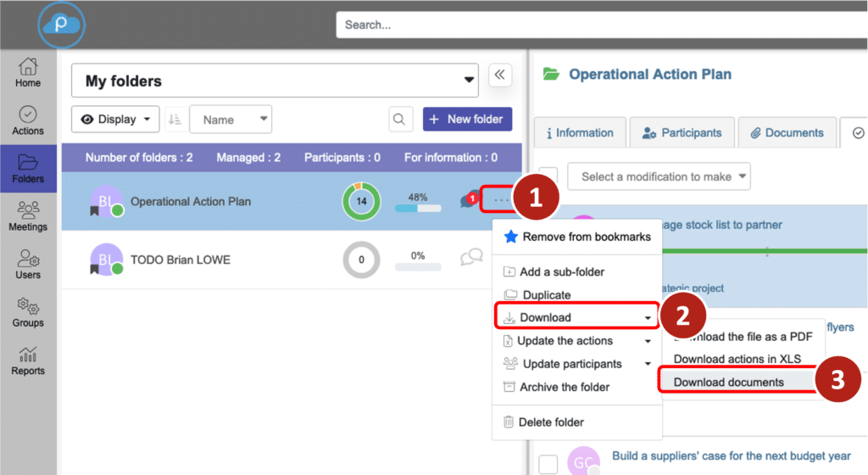Open the Display dropdown
The image size is (868, 475).
(x=115, y=120)
